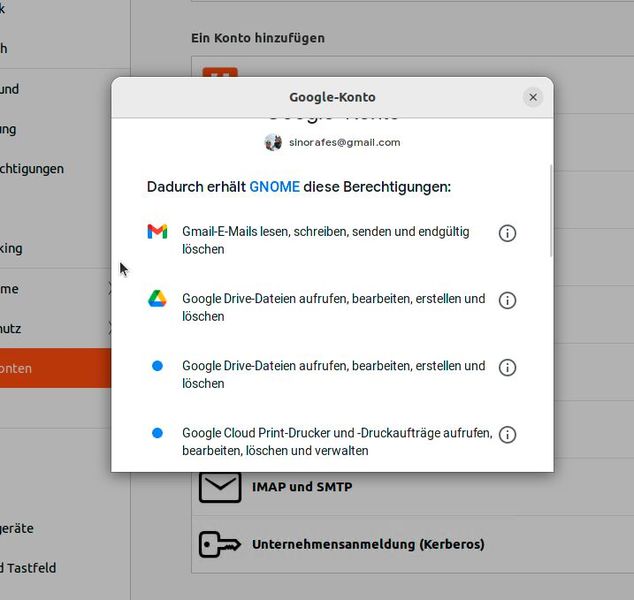The height and width of the screenshot is (600, 634).
Task: Select IMAP und SMTP account type in Settings
Action: pyautogui.click(x=412, y=487)
